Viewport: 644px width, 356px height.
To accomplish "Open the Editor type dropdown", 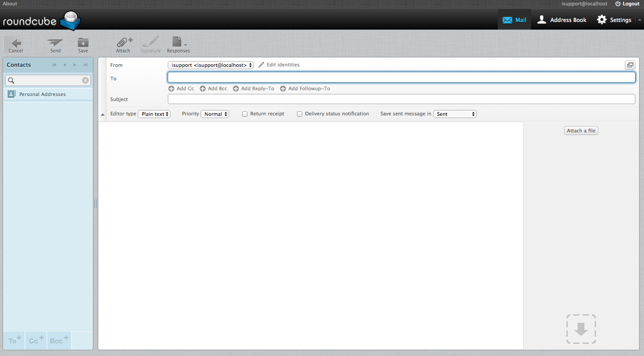I will [154, 114].
